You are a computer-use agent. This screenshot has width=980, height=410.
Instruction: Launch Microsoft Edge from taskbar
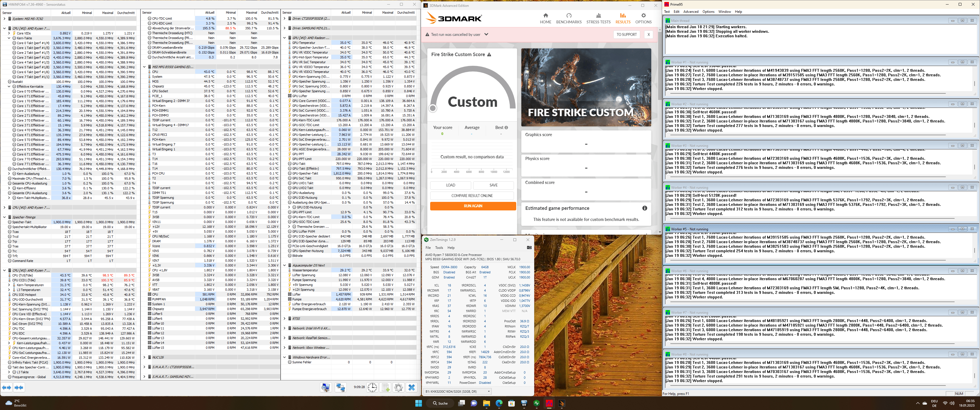tap(499, 403)
